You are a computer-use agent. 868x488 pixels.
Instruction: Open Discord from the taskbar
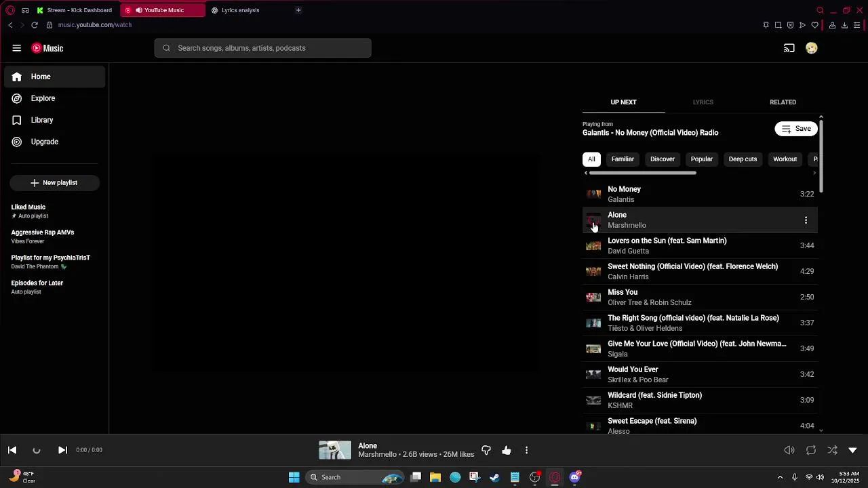(575, 477)
